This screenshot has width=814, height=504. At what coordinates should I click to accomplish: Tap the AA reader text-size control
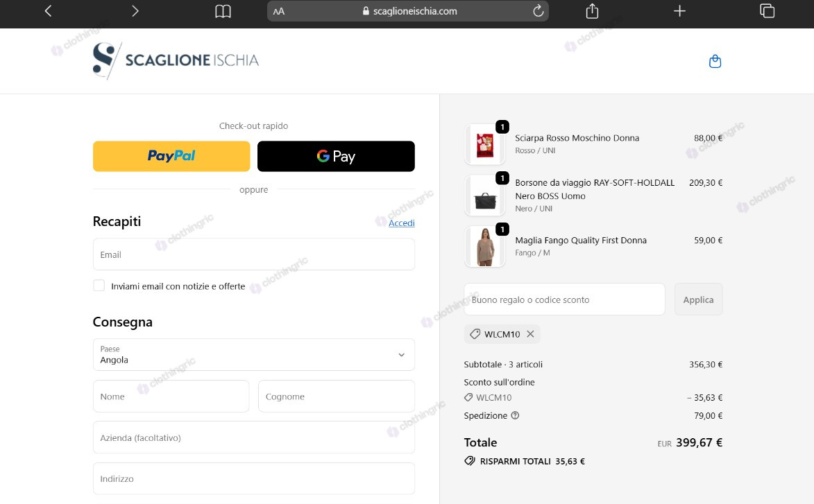[x=279, y=11]
